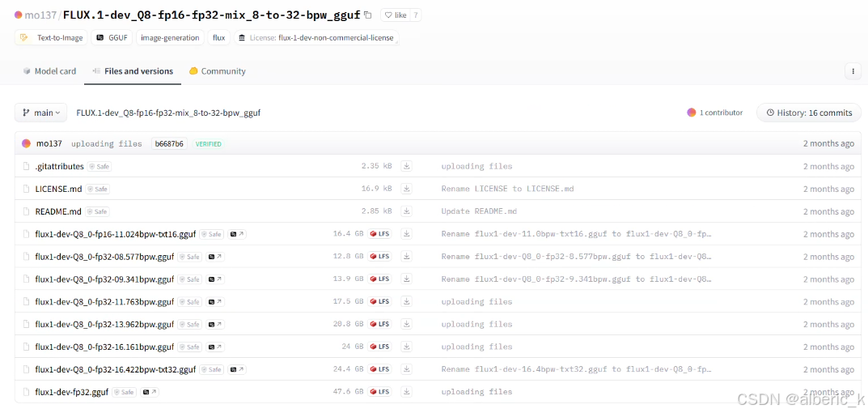Open the flux-1-dev-non-commercial-license tag
The height and width of the screenshot is (413, 868).
coord(316,38)
